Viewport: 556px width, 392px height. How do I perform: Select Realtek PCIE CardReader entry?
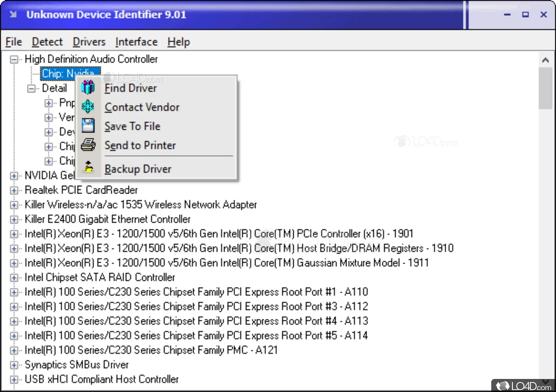click(x=81, y=190)
